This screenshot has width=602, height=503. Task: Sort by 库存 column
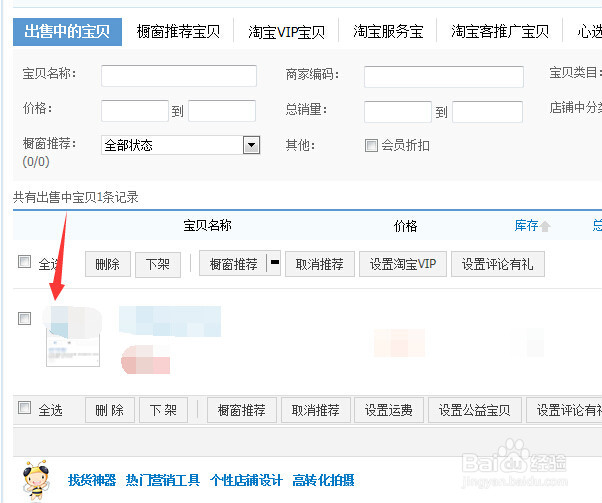(526, 225)
